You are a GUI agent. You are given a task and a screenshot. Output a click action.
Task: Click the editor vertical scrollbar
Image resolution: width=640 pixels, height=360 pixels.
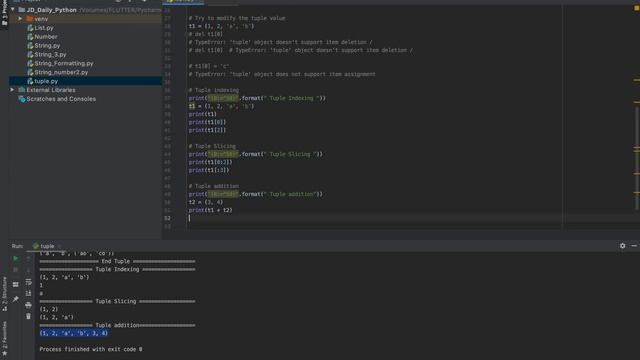636,159
